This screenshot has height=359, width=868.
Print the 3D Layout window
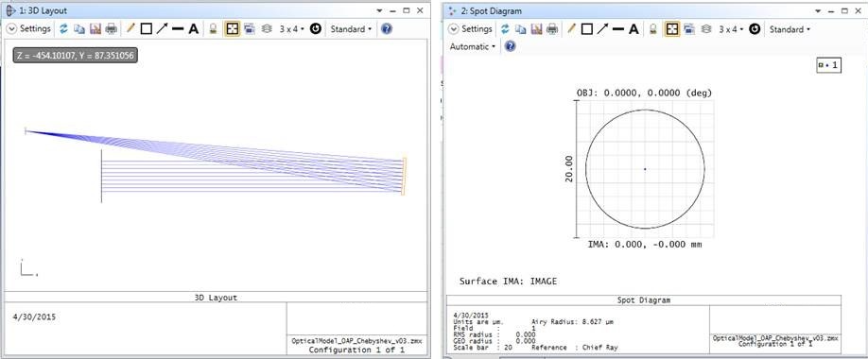pyautogui.click(x=112, y=28)
